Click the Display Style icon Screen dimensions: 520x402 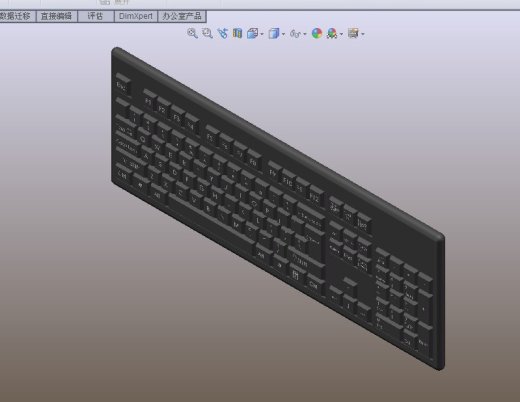coord(274,33)
